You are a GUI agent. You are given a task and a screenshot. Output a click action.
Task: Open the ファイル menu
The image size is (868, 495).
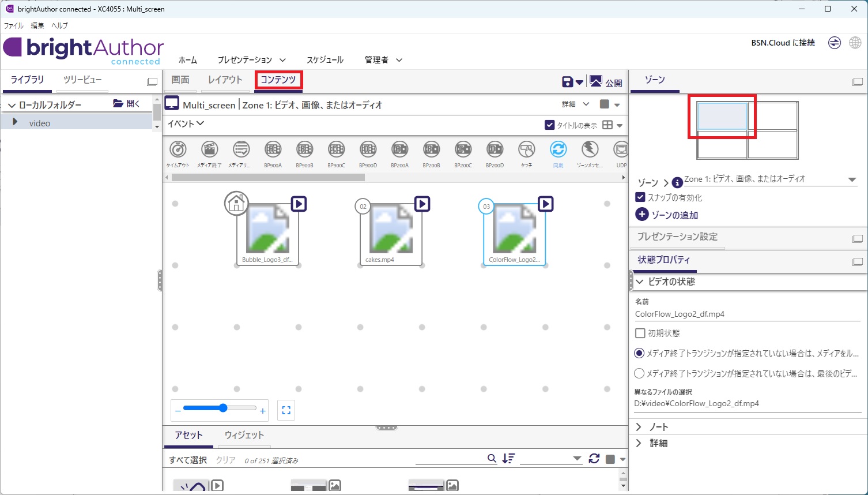point(14,25)
